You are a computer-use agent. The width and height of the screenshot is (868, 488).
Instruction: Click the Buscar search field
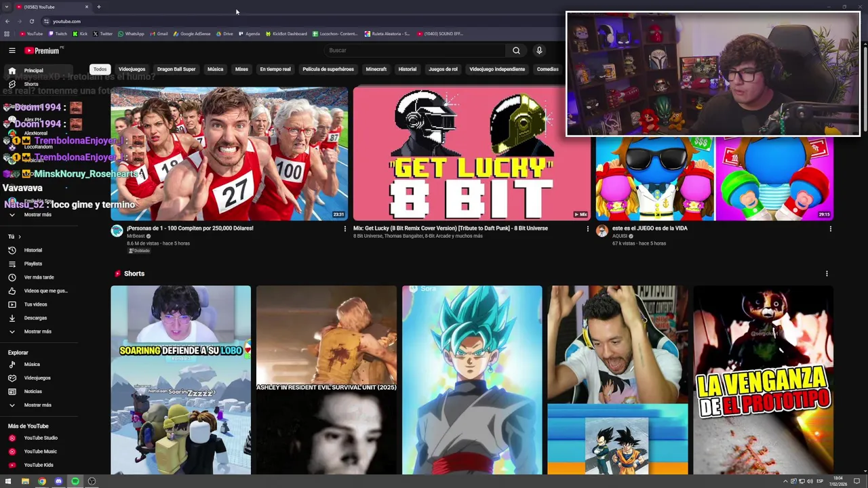point(414,50)
